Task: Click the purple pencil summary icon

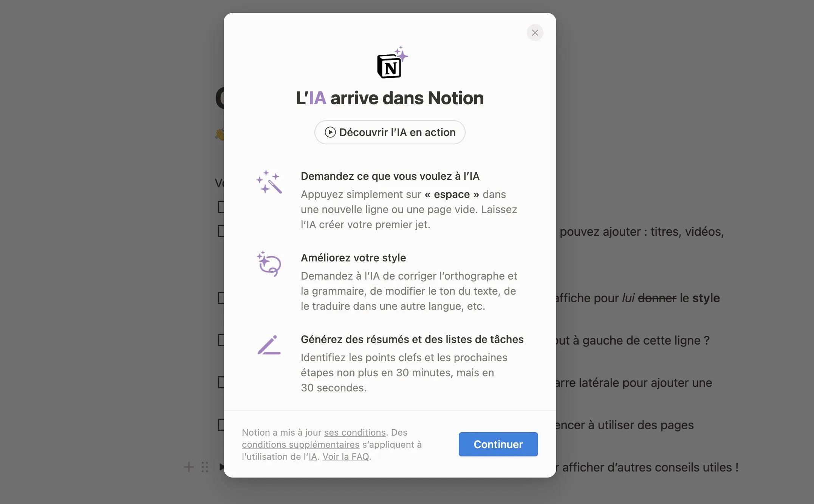Action: [x=269, y=345]
